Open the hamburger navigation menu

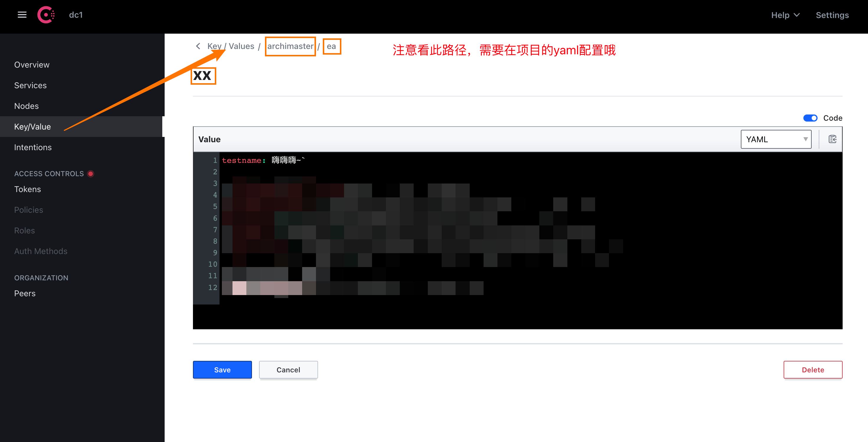(x=22, y=15)
